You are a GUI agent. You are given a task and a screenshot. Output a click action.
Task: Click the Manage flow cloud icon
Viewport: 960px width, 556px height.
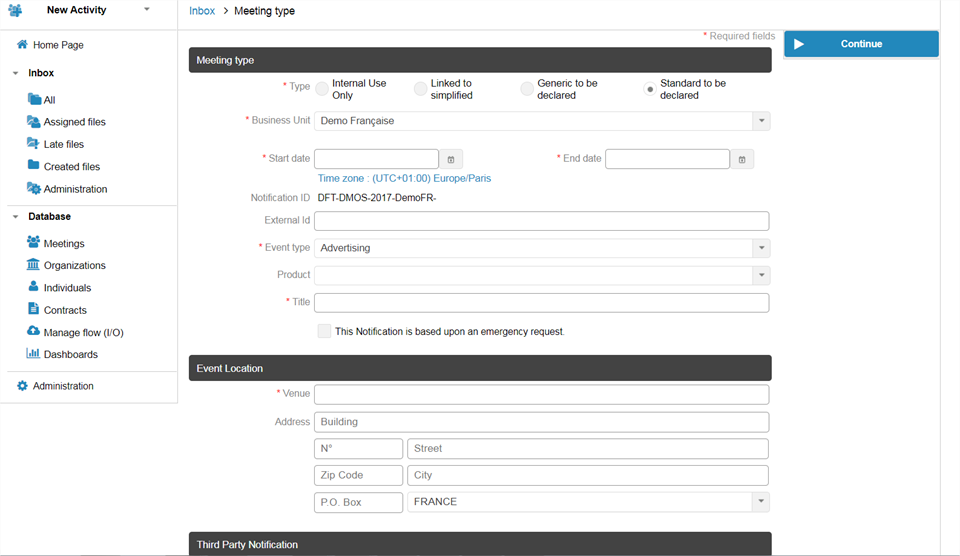point(33,331)
